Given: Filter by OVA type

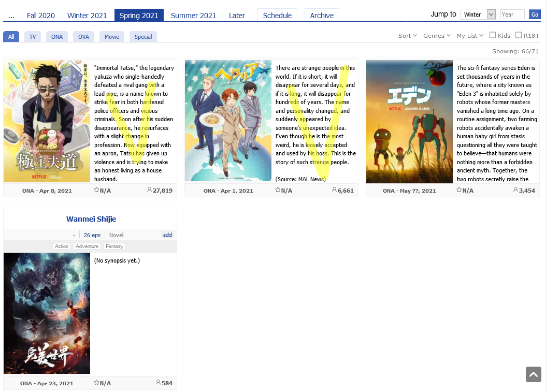Looking at the screenshot, I should coord(83,37).
